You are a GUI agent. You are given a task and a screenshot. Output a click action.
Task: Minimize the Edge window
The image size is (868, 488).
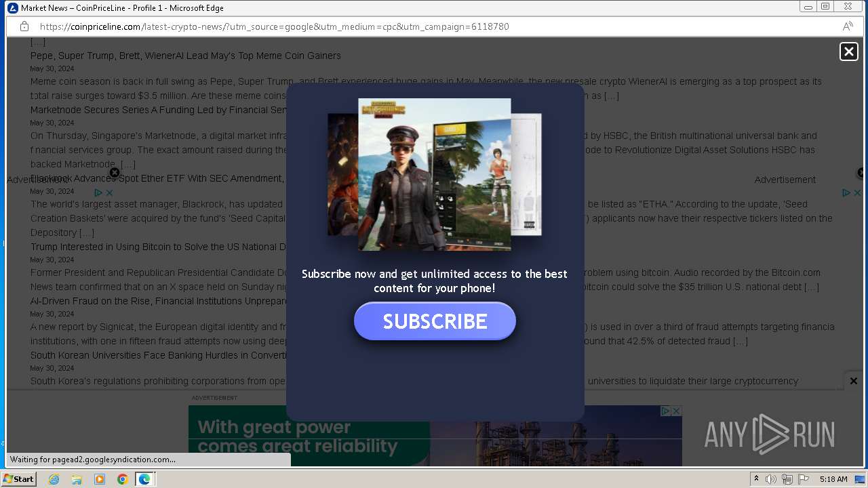pos(808,7)
